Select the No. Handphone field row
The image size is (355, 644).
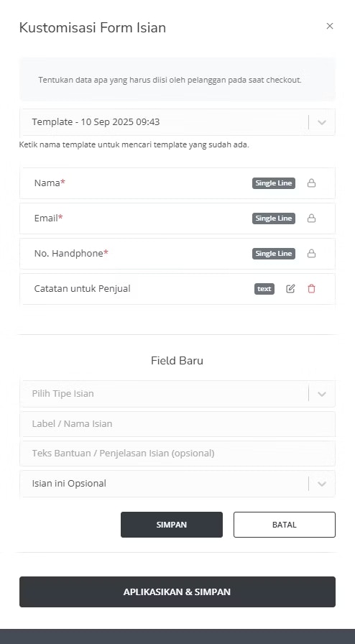[177, 254]
